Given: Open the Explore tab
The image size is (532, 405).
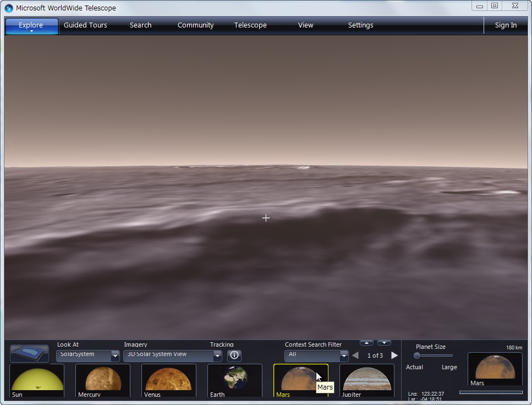Looking at the screenshot, I should tap(31, 25).
